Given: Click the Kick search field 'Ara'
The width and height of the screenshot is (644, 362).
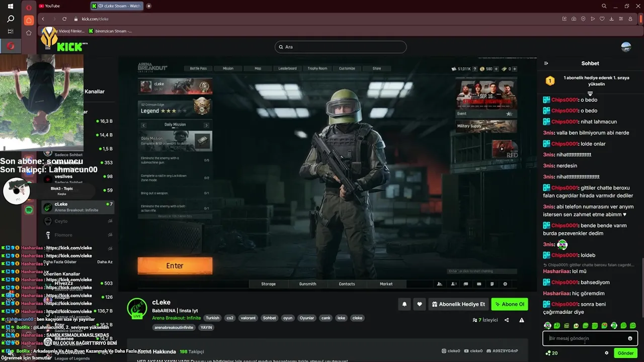Looking at the screenshot, I should (x=341, y=47).
